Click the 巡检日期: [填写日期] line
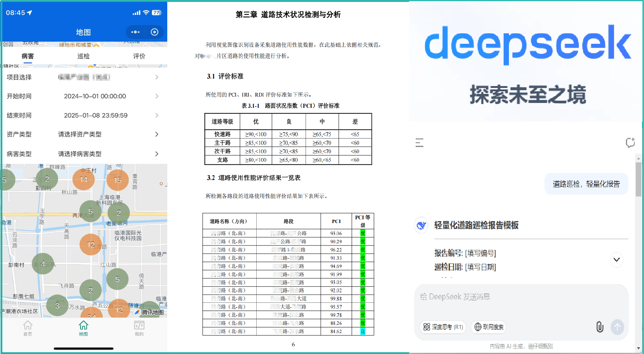Viewport: 644px width, 354px height. tap(465, 267)
